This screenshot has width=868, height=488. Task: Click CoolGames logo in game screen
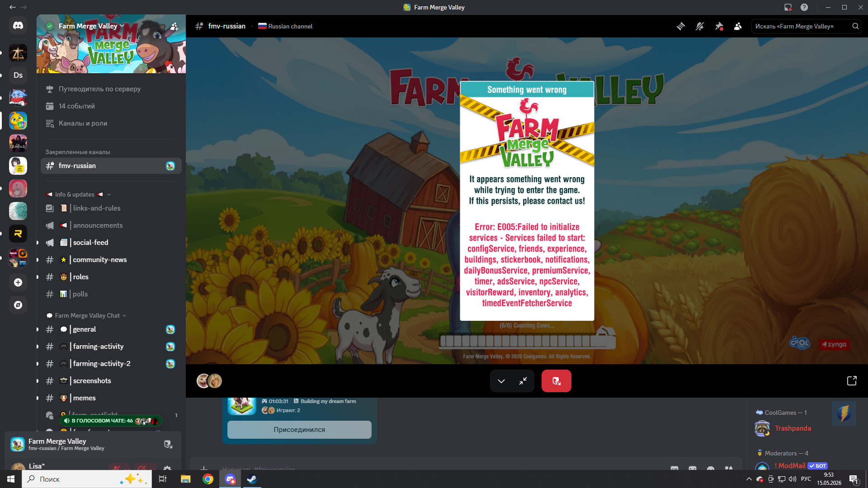pos(799,343)
